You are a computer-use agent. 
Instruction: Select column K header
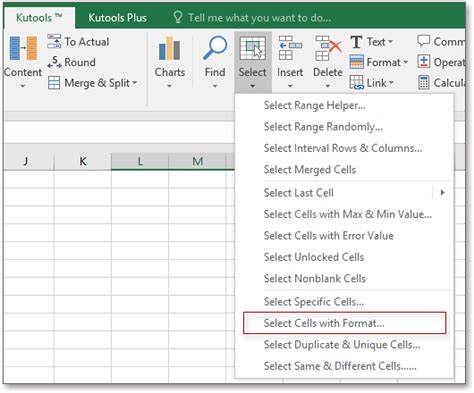83,161
